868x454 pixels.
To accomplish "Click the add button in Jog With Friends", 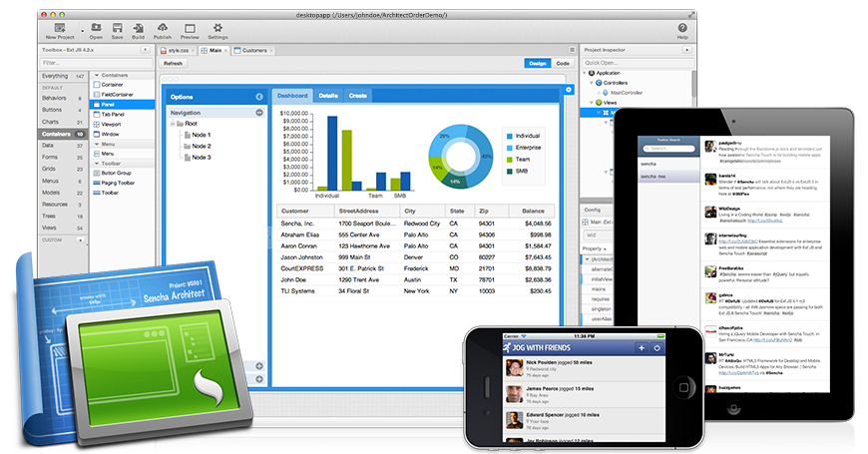I will (x=642, y=347).
